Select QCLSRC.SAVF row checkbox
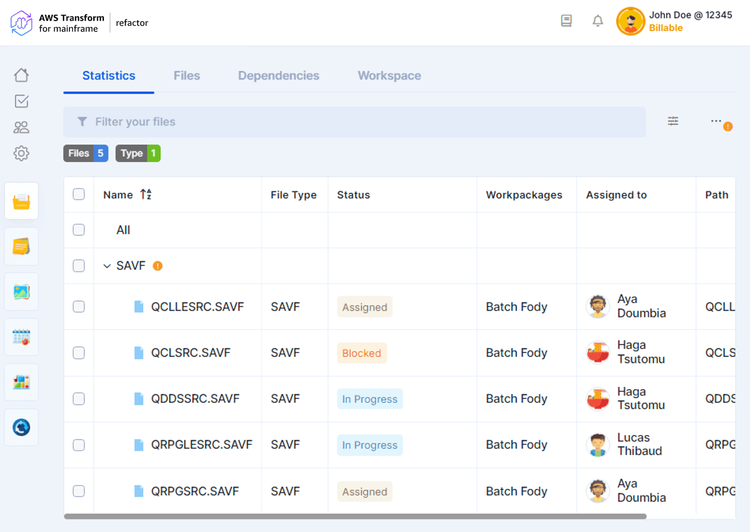750x532 pixels. 79,353
